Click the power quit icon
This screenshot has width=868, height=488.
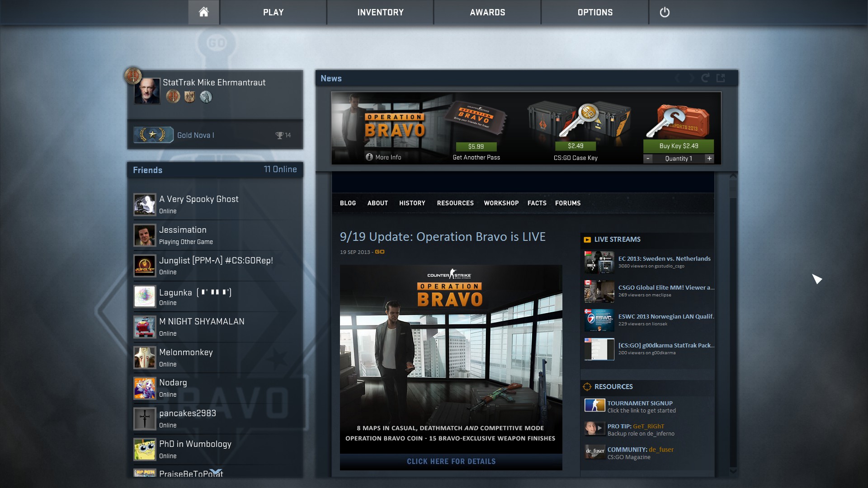click(x=664, y=12)
